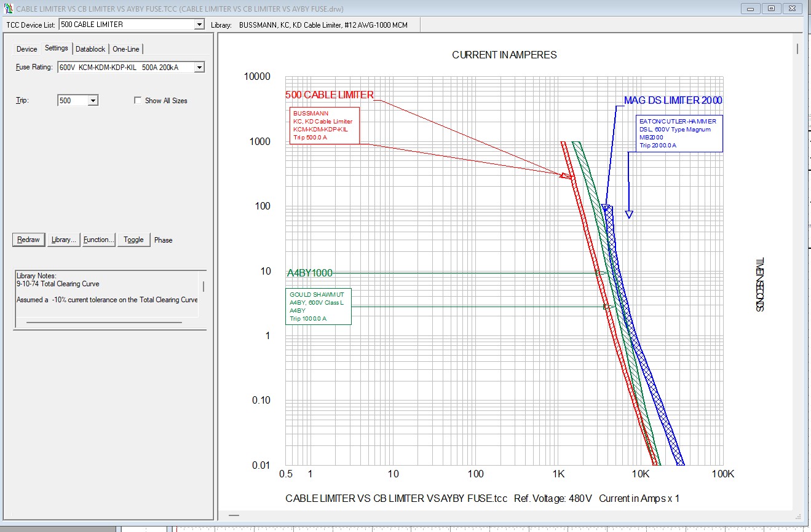Click blue arrowhead at top of MAG DS curve
This screenshot has height=532, width=811.
point(606,208)
